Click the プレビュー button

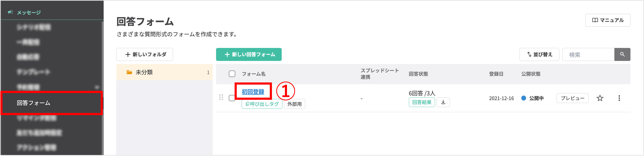(573, 98)
